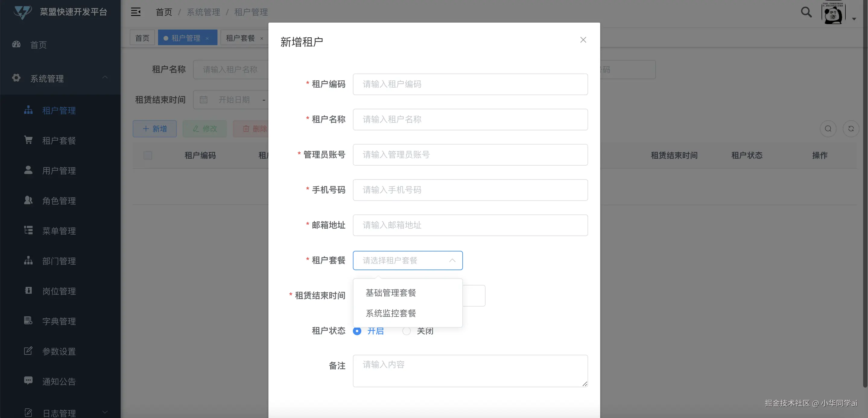
Task: Click the 新增 button
Action: click(155, 129)
